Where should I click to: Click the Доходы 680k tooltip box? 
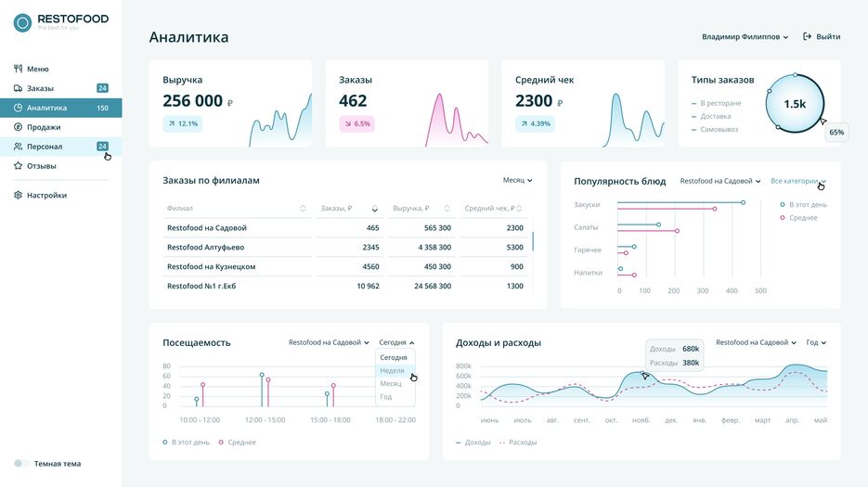(x=674, y=355)
